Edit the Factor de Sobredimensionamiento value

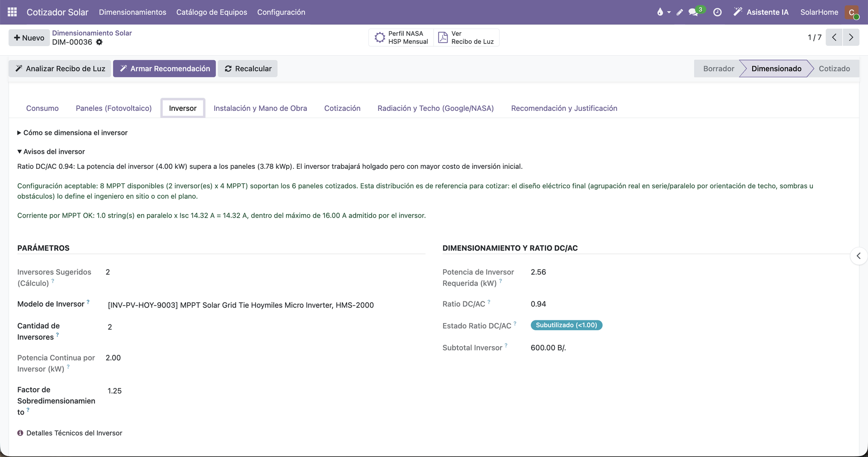click(266, 391)
